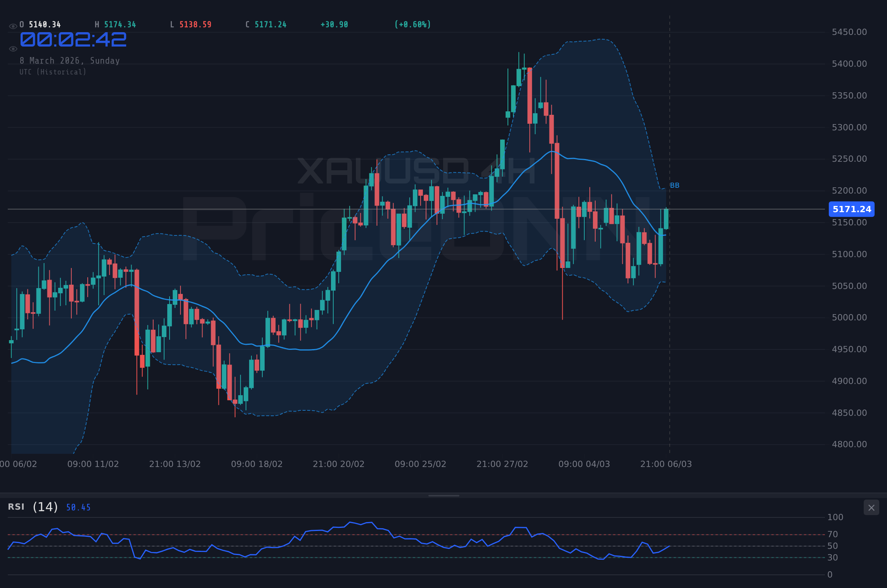Click the 4800.00 price axis label
Image resolution: width=887 pixels, height=588 pixels.
pos(849,444)
